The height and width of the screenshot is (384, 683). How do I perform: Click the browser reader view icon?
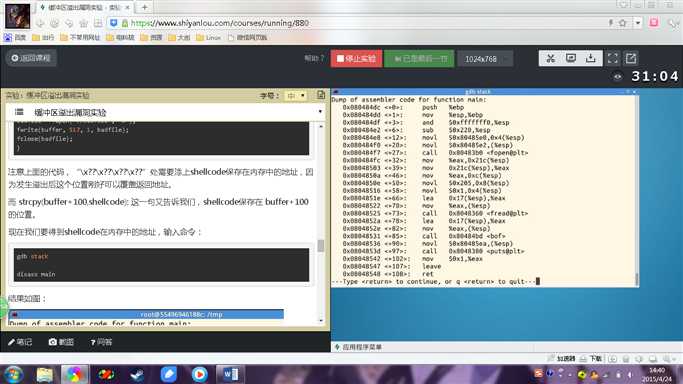(98, 23)
